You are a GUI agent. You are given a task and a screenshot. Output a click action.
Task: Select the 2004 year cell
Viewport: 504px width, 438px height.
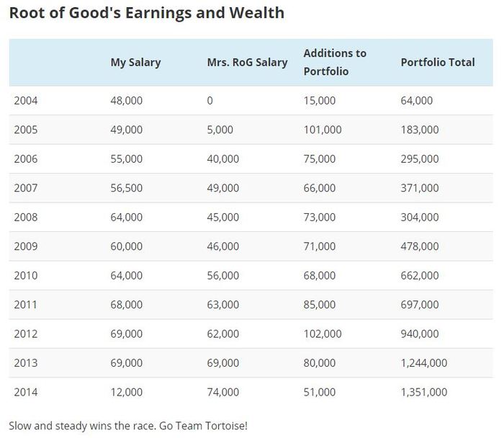point(25,101)
